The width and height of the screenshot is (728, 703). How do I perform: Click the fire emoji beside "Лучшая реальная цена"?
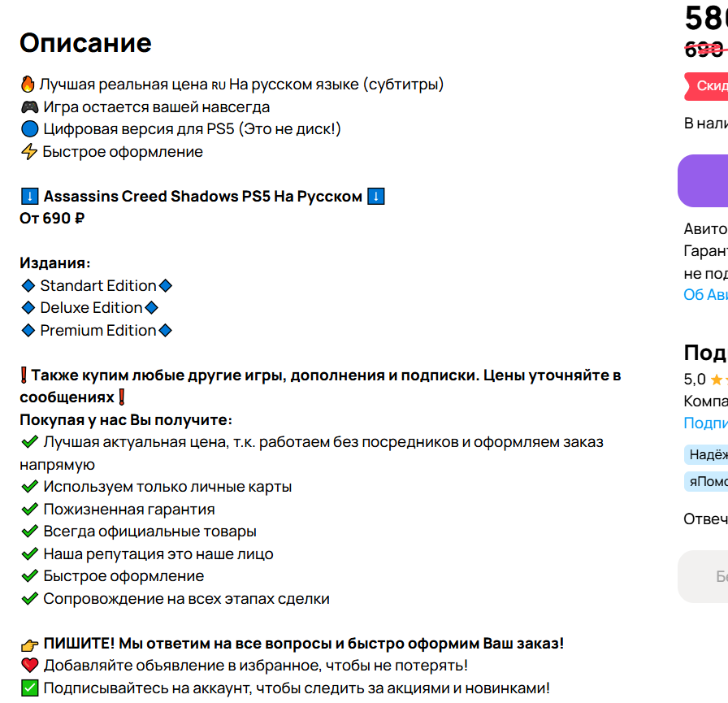(28, 85)
